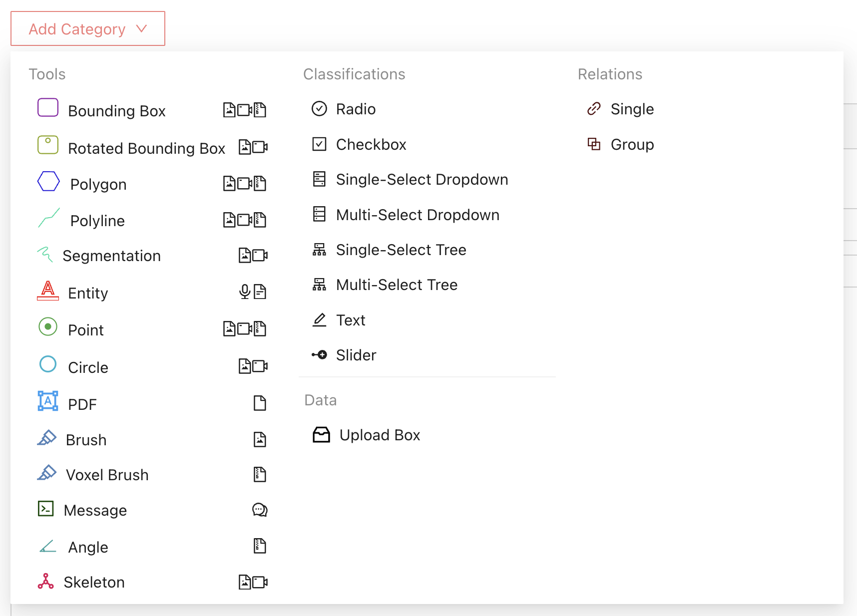The width and height of the screenshot is (857, 616).
Task: Select the Brush tool icon
Action: (x=46, y=438)
